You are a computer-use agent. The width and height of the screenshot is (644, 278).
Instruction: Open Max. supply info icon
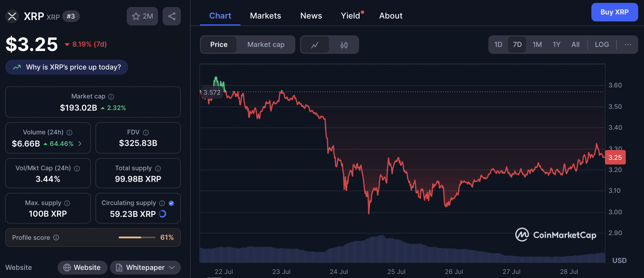67,203
